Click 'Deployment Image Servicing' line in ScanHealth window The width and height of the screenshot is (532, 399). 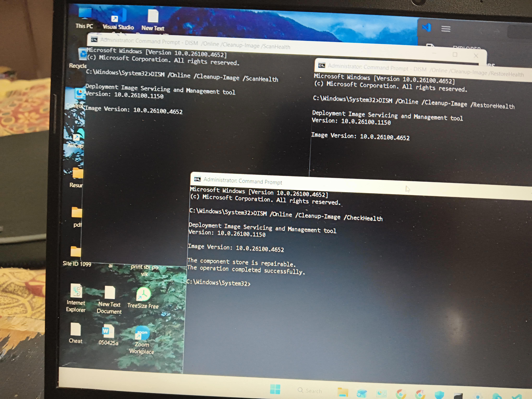coord(160,89)
